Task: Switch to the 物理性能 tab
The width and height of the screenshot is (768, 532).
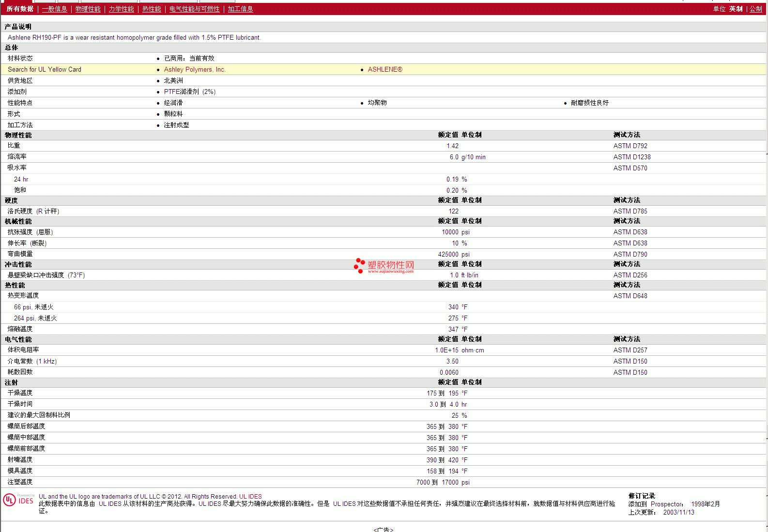Action: [88, 9]
